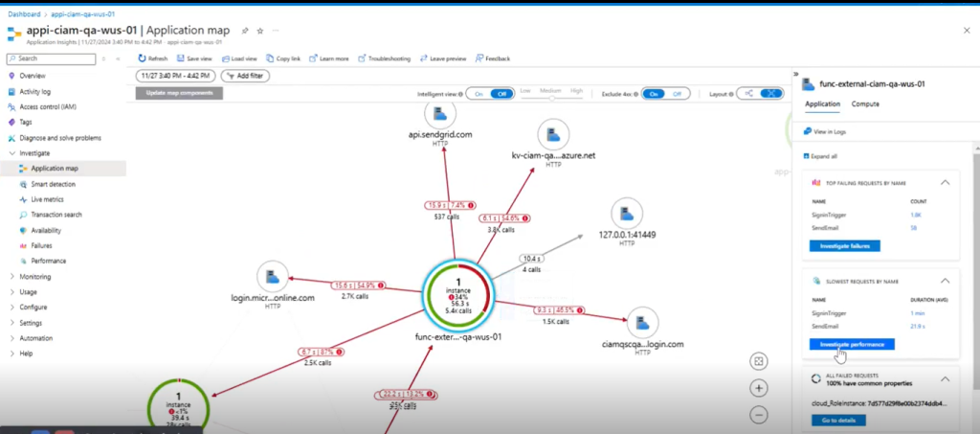The width and height of the screenshot is (980, 434).
Task: Expand the Configure section
Action: coord(33,307)
